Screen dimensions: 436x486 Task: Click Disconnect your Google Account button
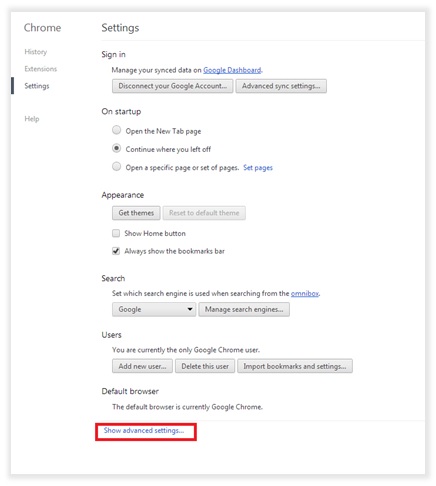coord(172,86)
